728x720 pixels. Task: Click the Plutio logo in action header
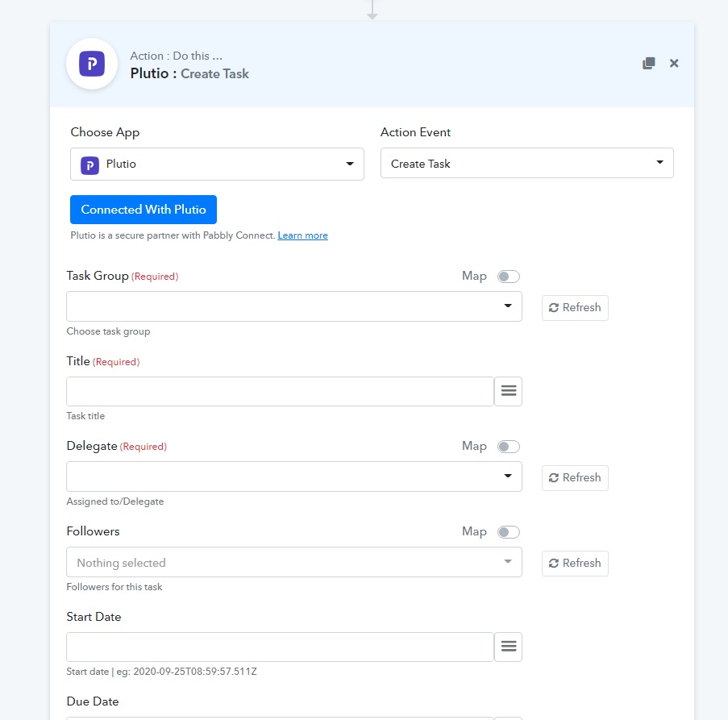click(92, 64)
